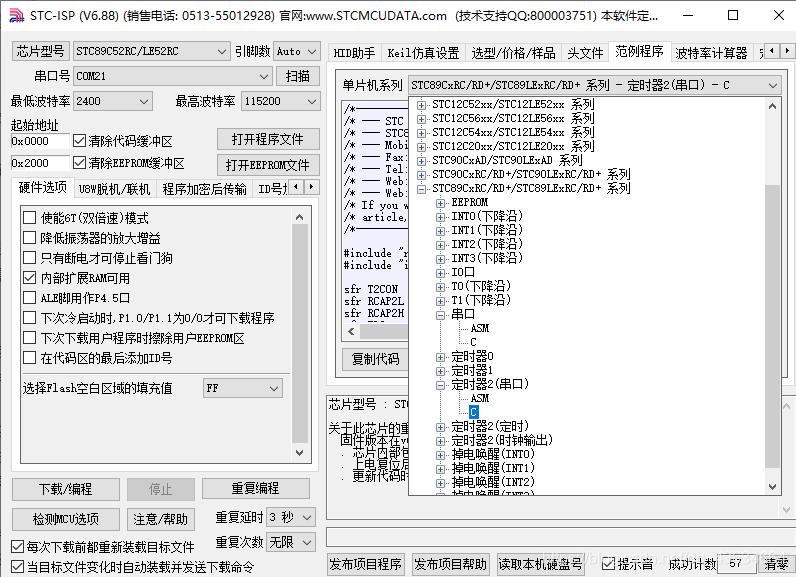This screenshot has width=796, height=577.
Task: Click right arrow of hardware options tab scroller
Action: click(x=311, y=187)
